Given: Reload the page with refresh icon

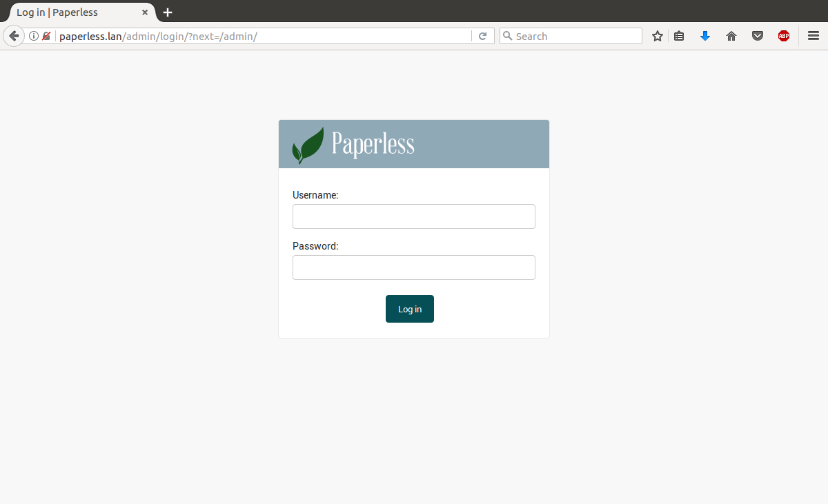Looking at the screenshot, I should tap(483, 36).
